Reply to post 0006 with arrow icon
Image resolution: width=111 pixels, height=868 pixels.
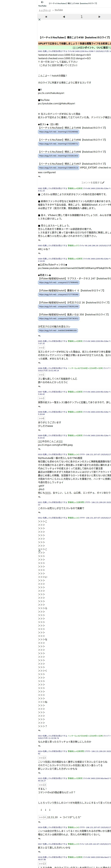(x=39, y=387)
